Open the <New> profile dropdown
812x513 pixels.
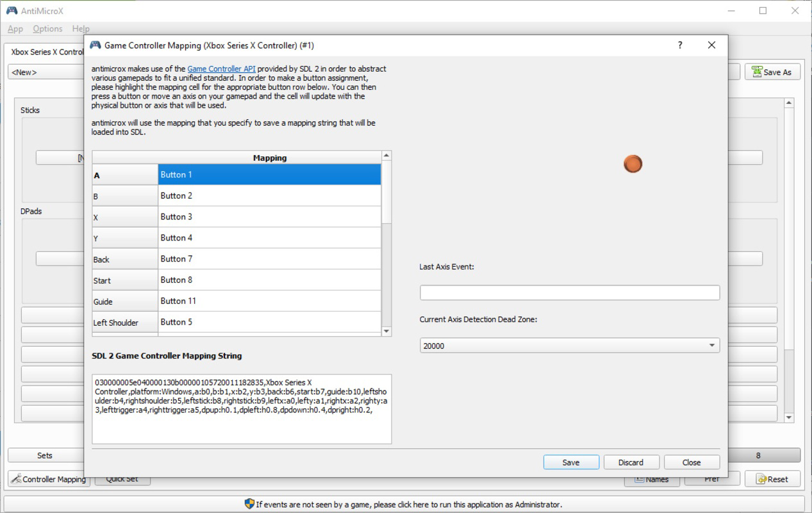[46, 72]
